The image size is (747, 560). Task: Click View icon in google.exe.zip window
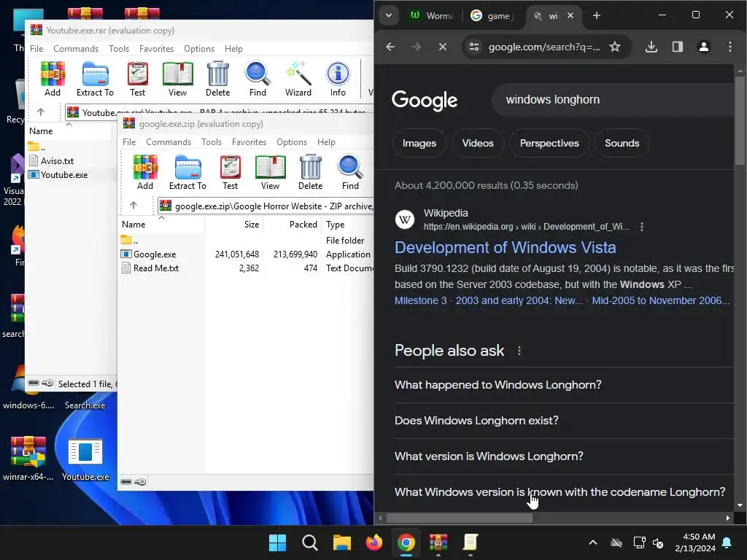(270, 172)
